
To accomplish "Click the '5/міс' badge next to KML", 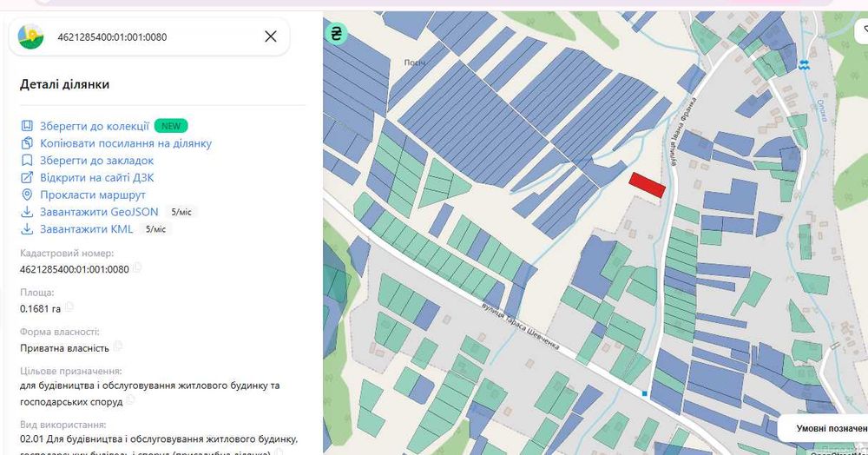I will 155,229.
